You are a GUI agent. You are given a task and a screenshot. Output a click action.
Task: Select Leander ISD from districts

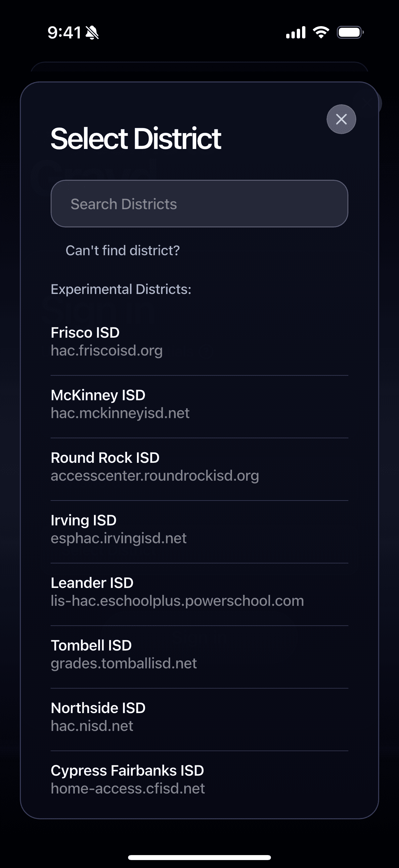pos(199,591)
